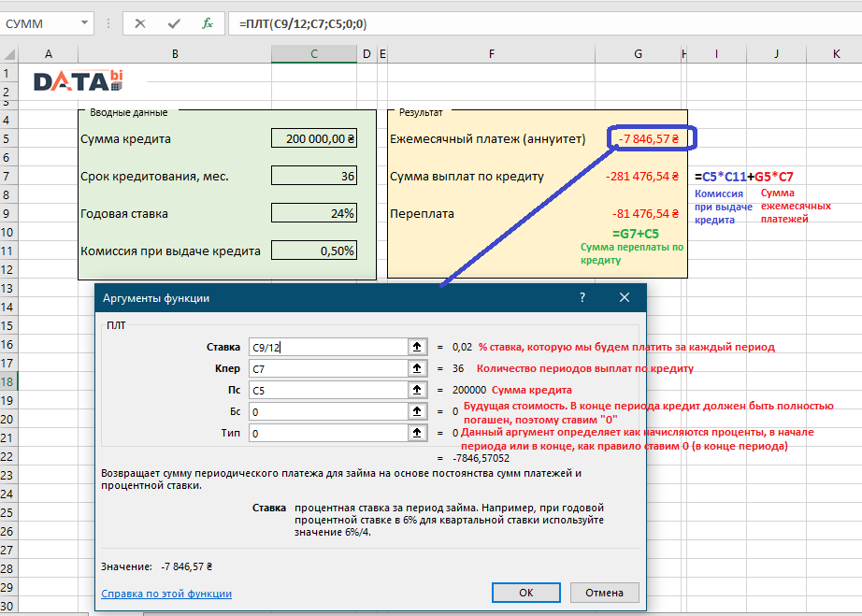Collapse dialog via Ставка range selector icon

point(417,347)
